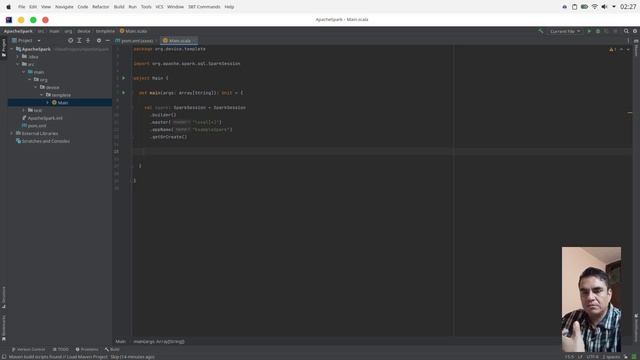Click main(args: Array[String]) bottom breadcrumb
Image resolution: width=640 pixels, height=360 pixels.
click(159, 341)
